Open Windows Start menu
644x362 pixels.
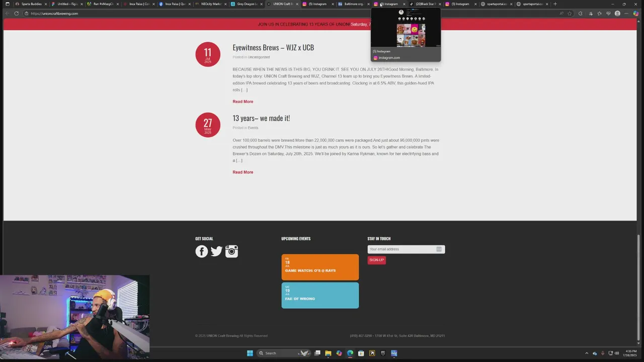coord(250,353)
